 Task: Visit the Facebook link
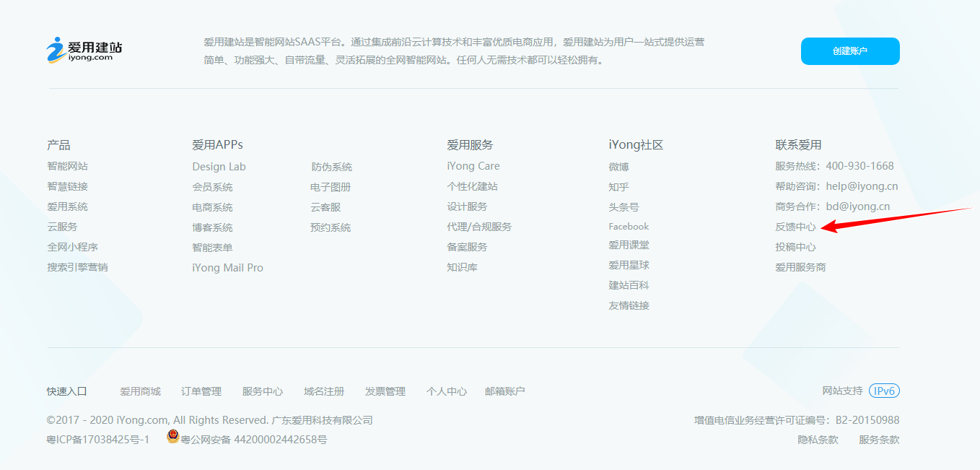point(629,227)
